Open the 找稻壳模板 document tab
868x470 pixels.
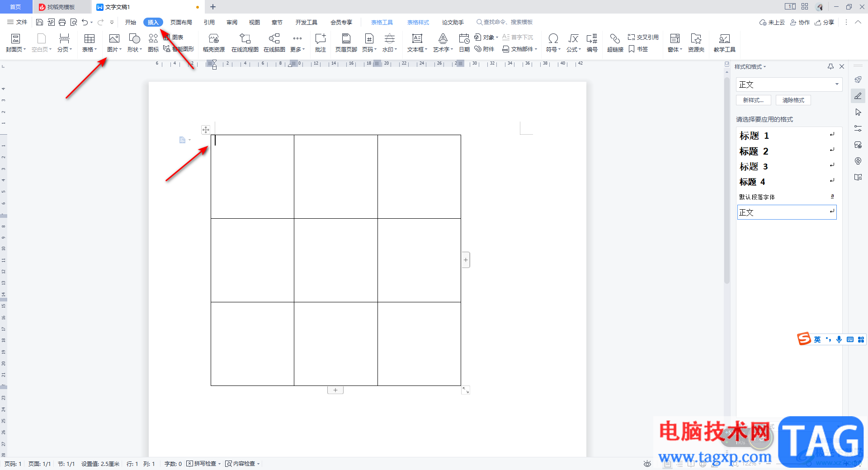click(x=61, y=7)
